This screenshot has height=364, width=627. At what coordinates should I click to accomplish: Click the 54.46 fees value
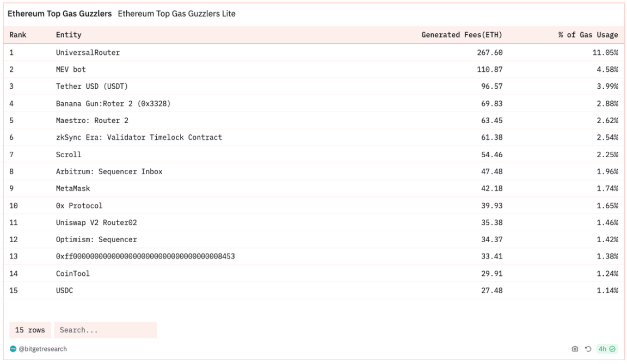point(492,155)
